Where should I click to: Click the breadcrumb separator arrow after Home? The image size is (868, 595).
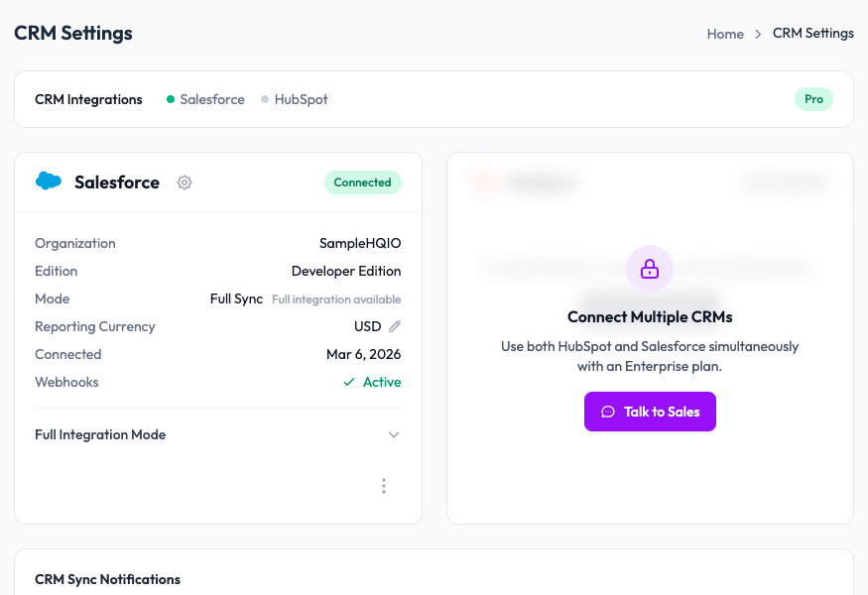(756, 33)
